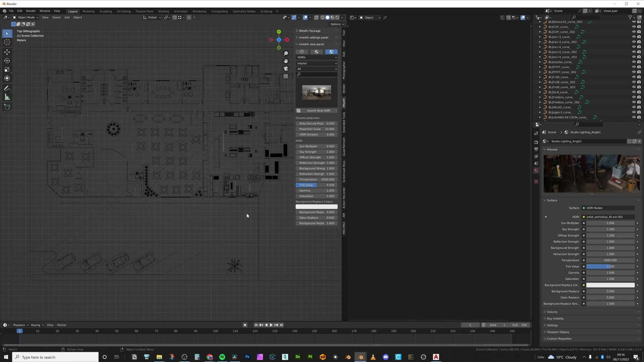This screenshot has width=644, height=362.
Task: Open Spotify from the taskbar
Action: point(222,357)
